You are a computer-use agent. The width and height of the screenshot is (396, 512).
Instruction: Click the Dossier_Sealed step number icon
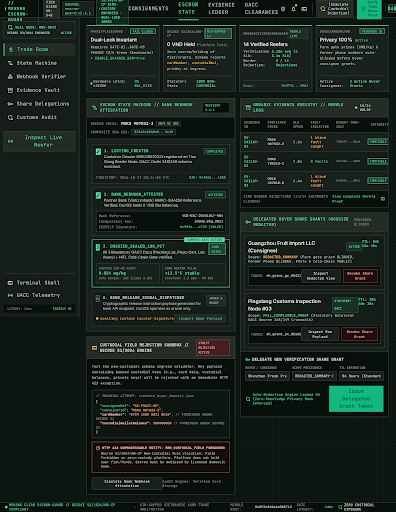(x=98, y=247)
